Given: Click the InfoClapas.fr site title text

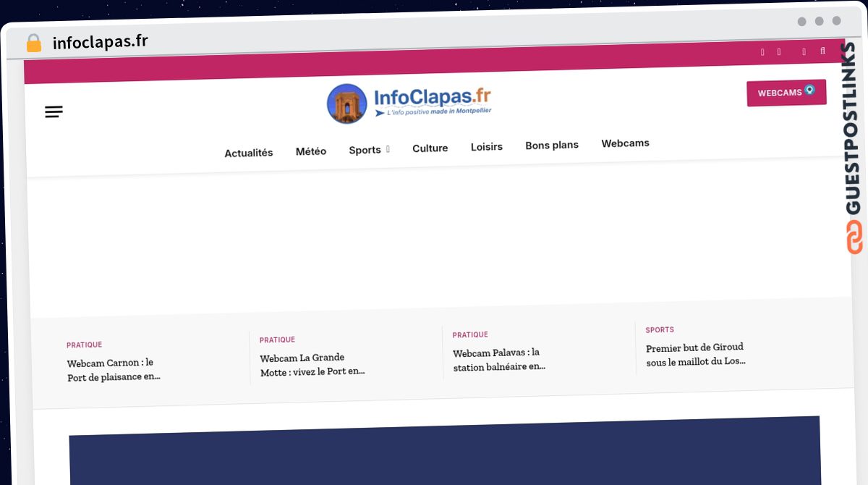Looking at the screenshot, I should (433, 96).
